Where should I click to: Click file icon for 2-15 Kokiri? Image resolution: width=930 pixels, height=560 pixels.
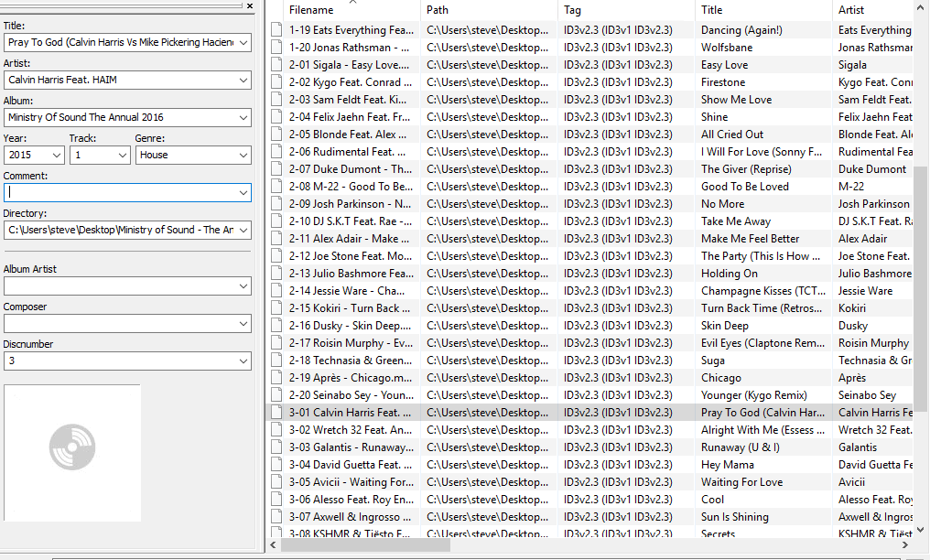pyautogui.click(x=276, y=308)
